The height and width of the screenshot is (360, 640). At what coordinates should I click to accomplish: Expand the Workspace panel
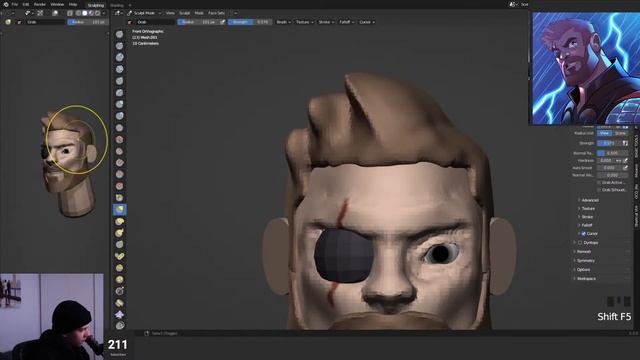[x=586, y=278]
